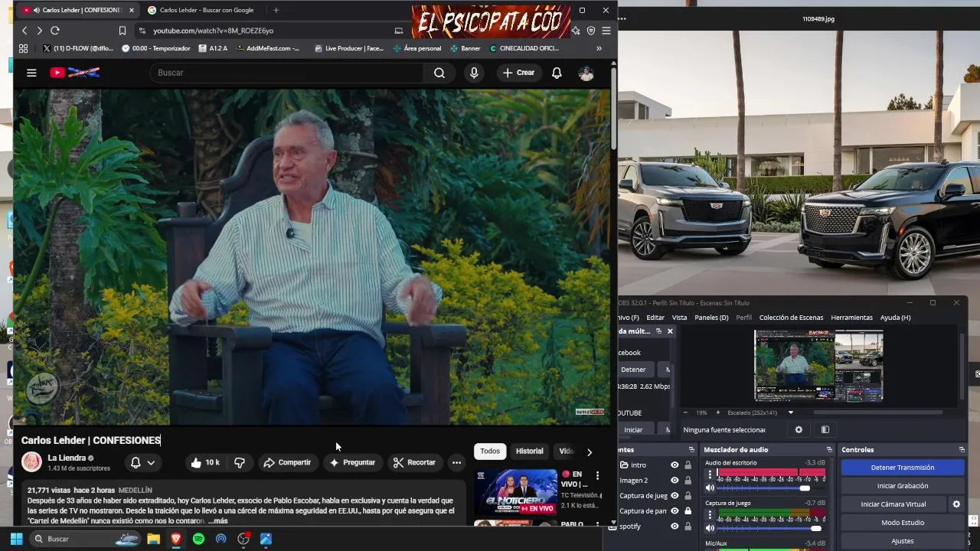The width and height of the screenshot is (980, 551).
Task: Lock the intro source
Action: tap(688, 465)
